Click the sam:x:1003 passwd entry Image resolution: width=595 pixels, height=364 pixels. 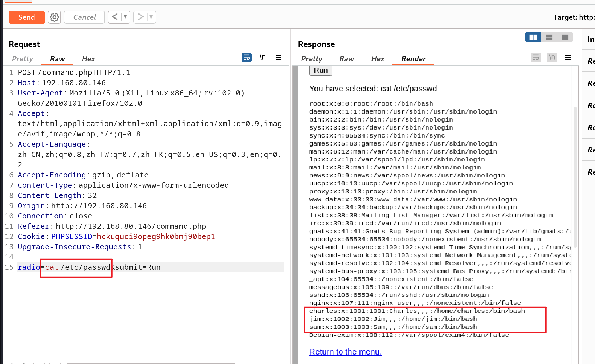(393, 327)
